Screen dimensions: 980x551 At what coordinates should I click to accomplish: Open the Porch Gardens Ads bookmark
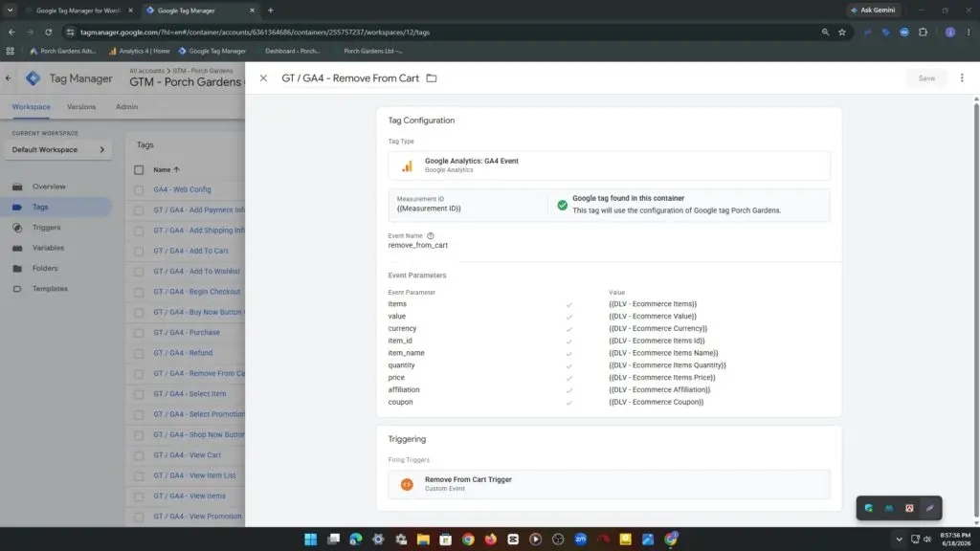(63, 51)
